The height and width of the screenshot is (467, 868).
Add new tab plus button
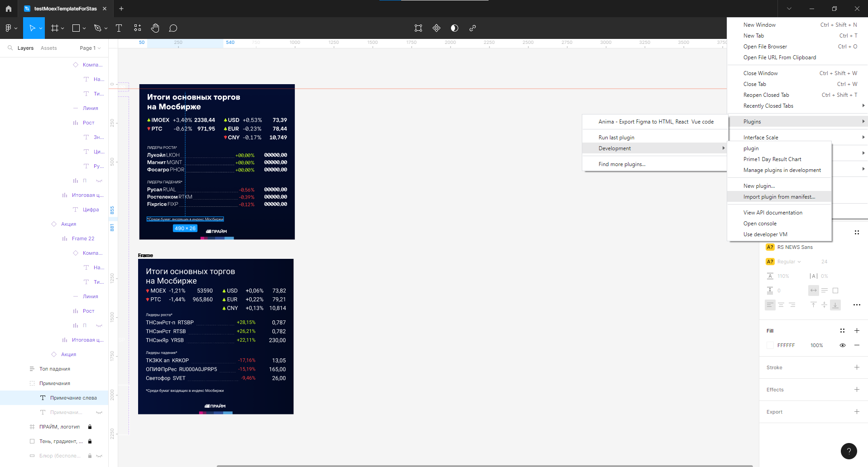click(121, 9)
